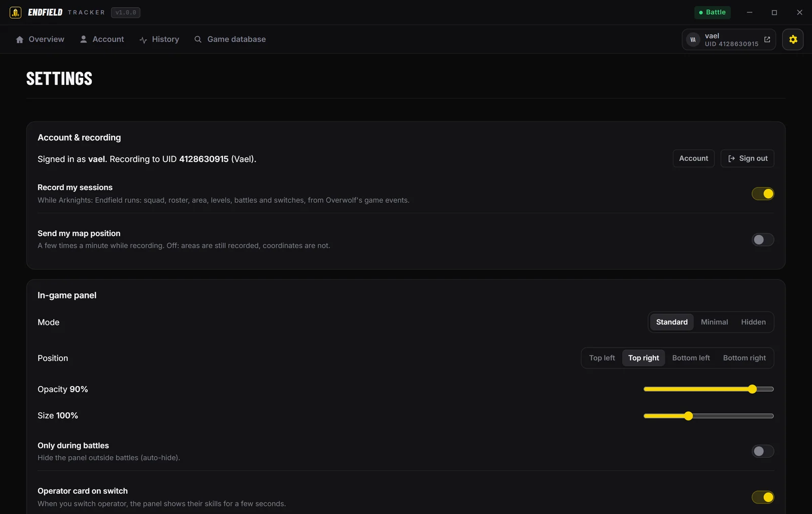Select Minimal panel mode
This screenshot has width=812, height=514.
pyautogui.click(x=714, y=322)
